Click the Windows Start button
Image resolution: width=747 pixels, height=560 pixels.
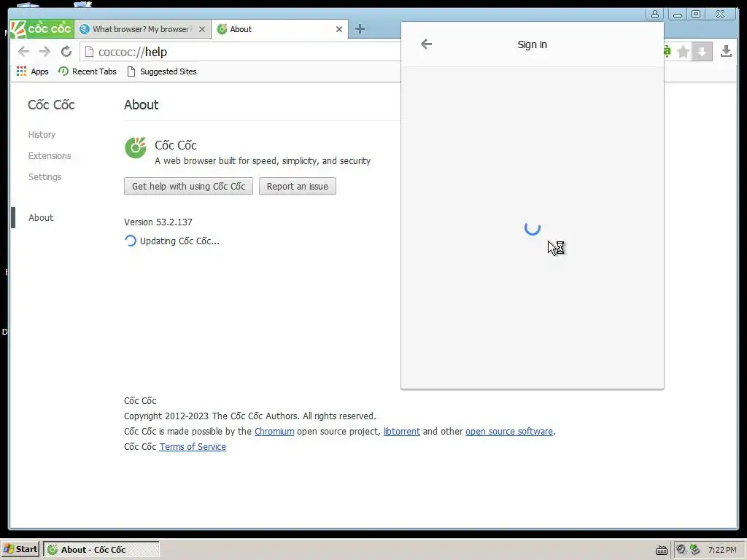20,549
